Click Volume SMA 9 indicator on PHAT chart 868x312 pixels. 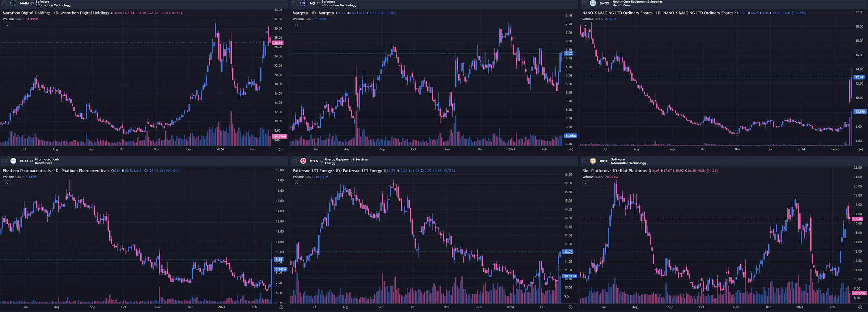point(13,177)
